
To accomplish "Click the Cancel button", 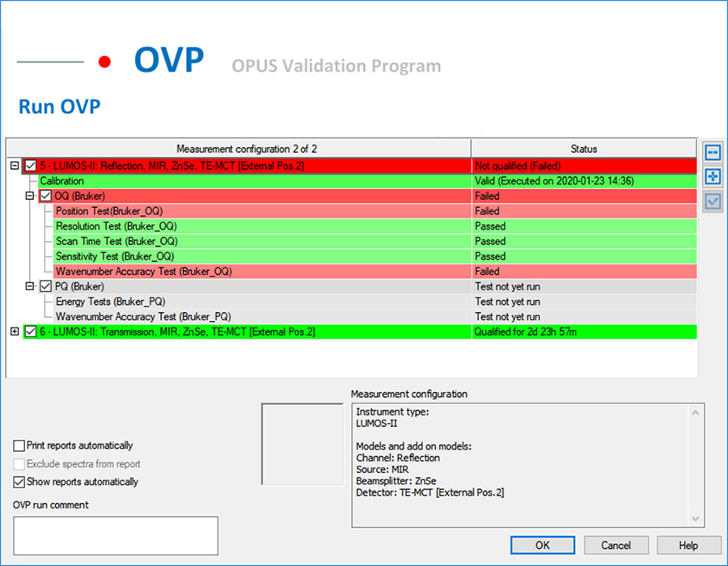I will (x=616, y=545).
